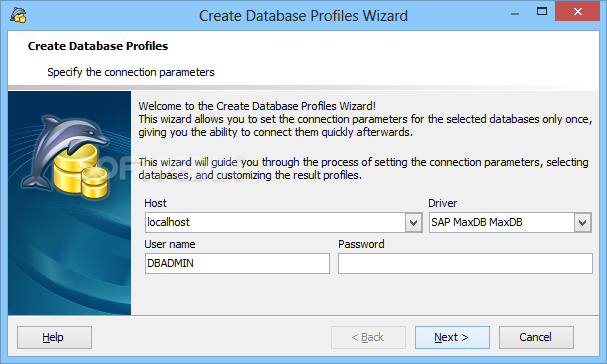The image size is (607, 364).
Task: Click the Cancel button
Action: pos(536,337)
